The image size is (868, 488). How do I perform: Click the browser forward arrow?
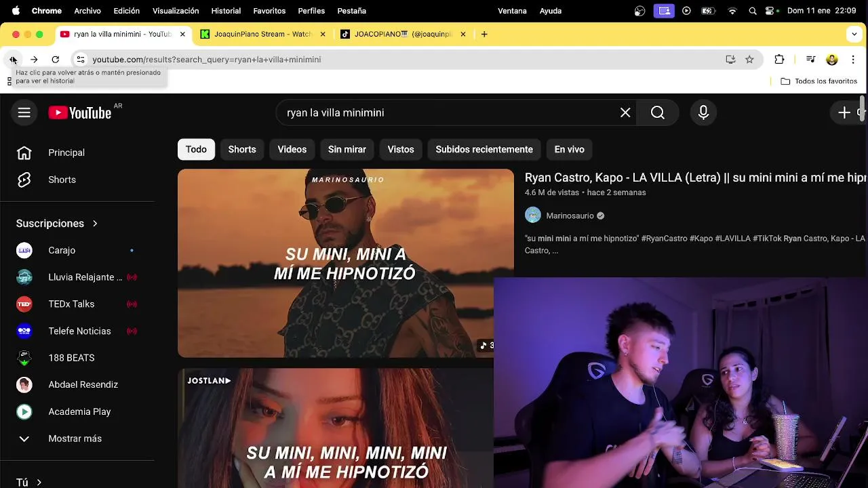[x=34, y=60]
